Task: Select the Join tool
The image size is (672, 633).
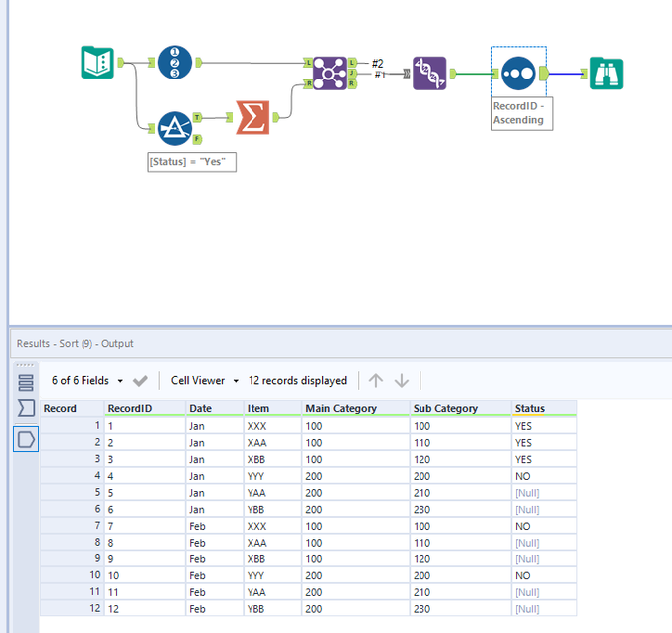Action: (x=330, y=73)
